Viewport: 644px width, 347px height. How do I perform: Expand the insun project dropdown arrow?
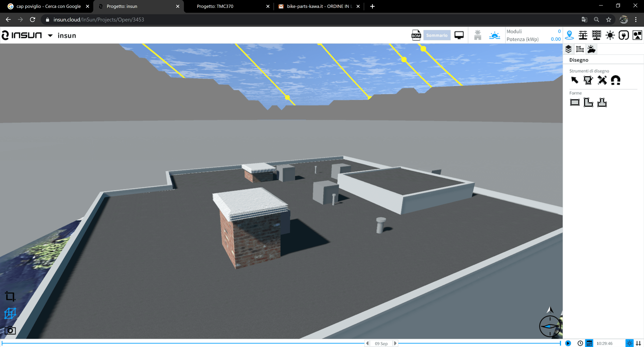click(x=50, y=36)
